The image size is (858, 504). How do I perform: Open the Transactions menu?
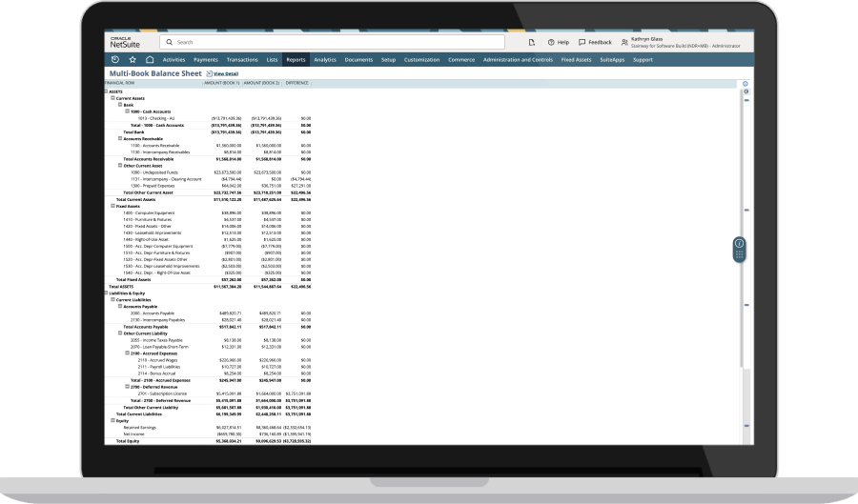[x=242, y=59]
